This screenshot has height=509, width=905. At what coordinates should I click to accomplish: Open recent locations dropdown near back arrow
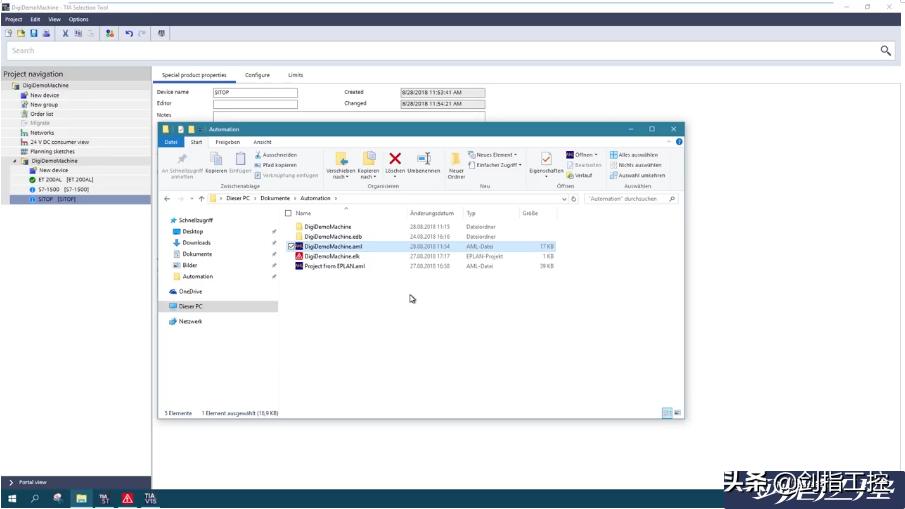[x=191, y=199]
